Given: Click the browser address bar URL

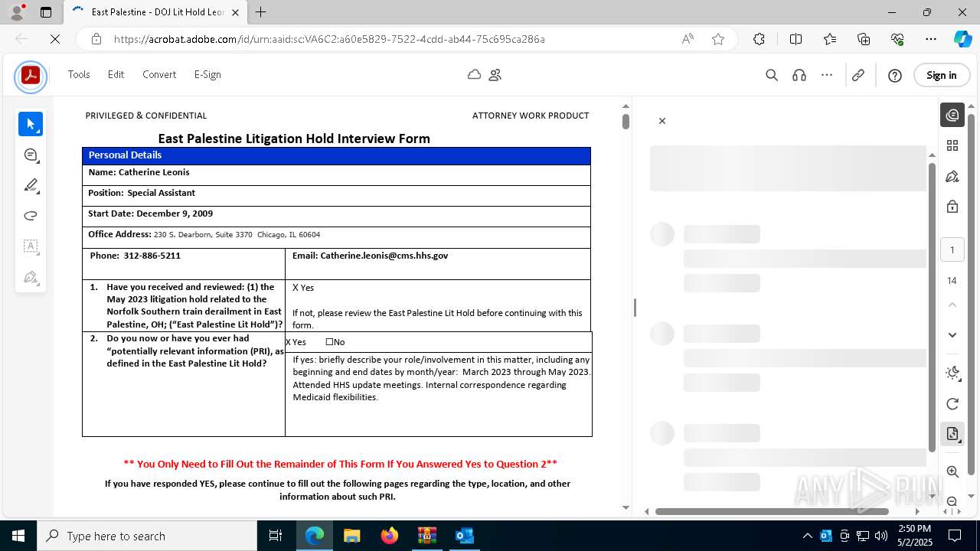Looking at the screenshot, I should pos(329,39).
